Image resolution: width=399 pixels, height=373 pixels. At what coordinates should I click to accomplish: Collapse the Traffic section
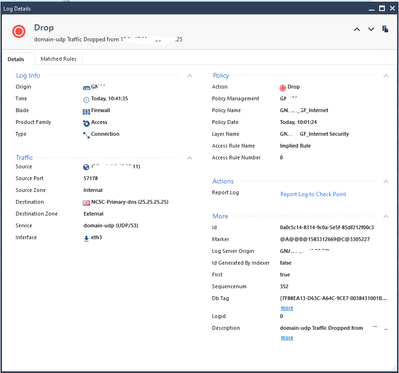coord(190,158)
